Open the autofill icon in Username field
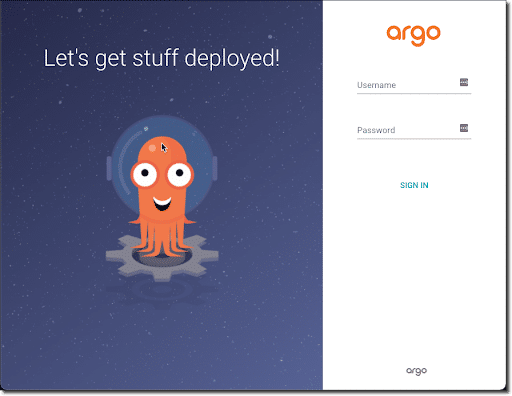The image size is (512, 396). pos(464,82)
